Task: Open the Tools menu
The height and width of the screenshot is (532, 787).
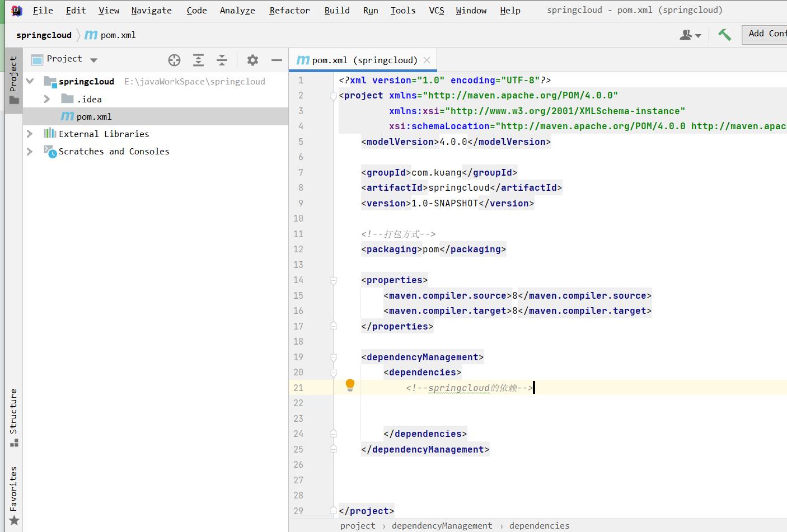Action: pos(403,10)
